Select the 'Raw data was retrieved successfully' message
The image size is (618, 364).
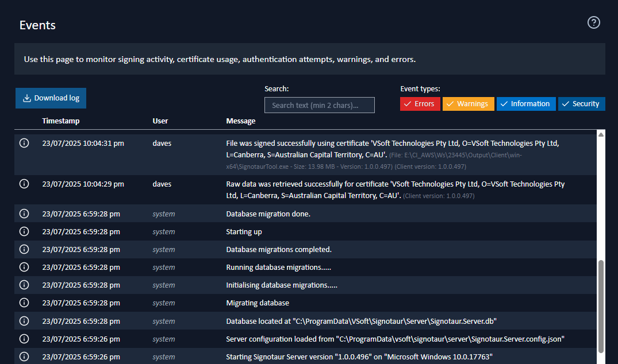396,189
